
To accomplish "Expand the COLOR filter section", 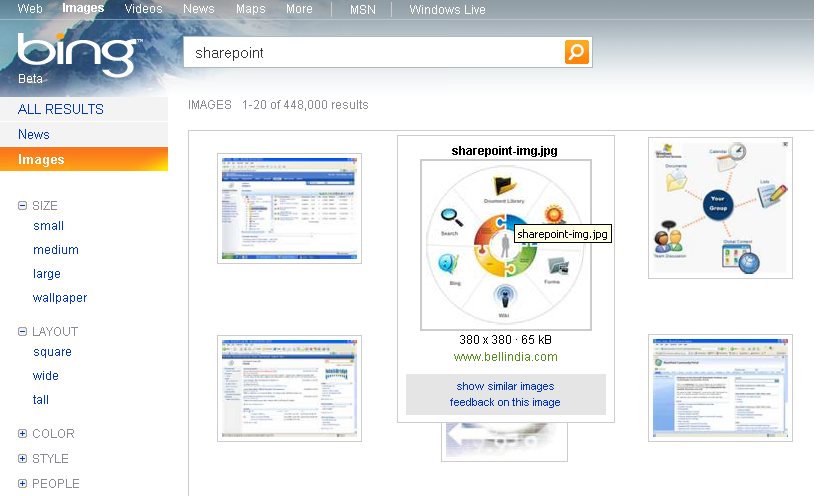I will click(22, 433).
